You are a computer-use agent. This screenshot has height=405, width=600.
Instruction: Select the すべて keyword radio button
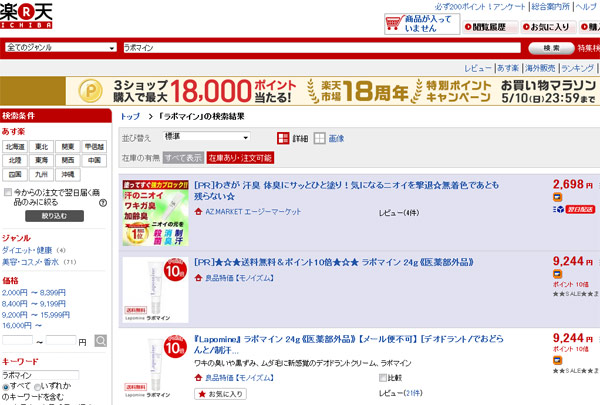click(x=6, y=387)
